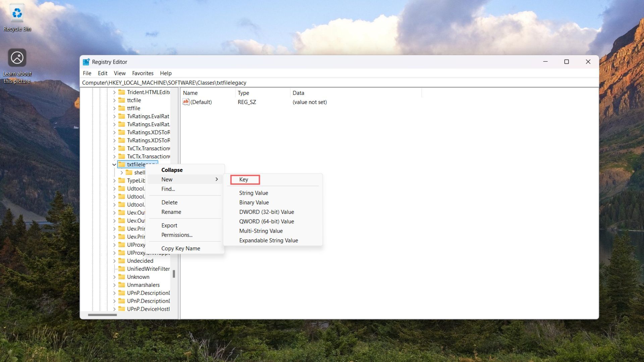Click the TypeLib folder icon

point(122,180)
